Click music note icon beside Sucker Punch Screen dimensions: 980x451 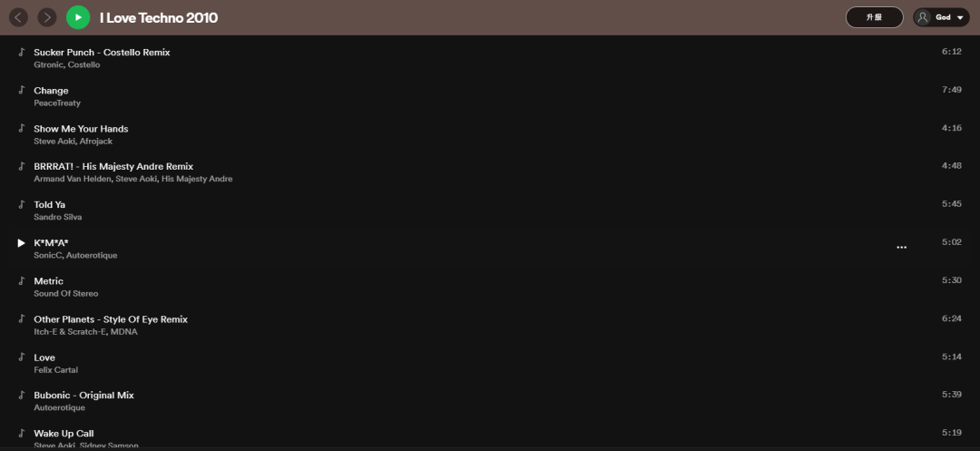[x=21, y=52]
